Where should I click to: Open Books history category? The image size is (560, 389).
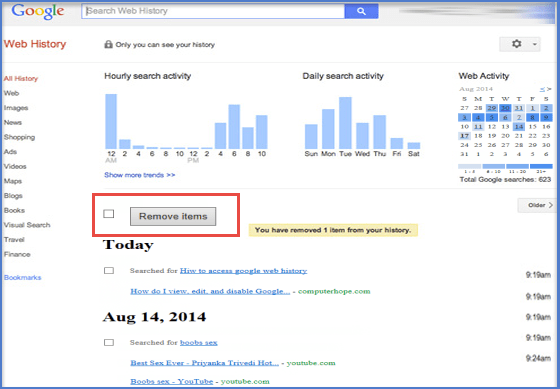pyautogui.click(x=14, y=210)
